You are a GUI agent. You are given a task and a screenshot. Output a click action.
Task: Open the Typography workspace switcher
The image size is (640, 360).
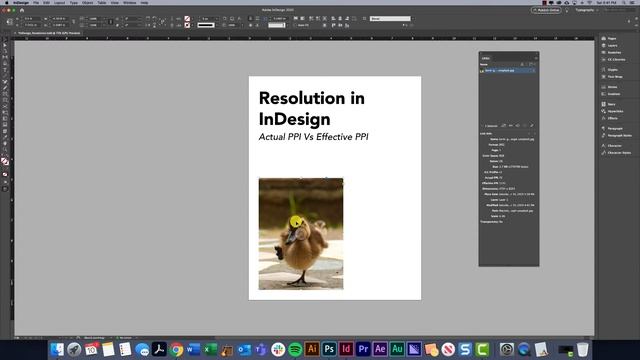[586, 10]
